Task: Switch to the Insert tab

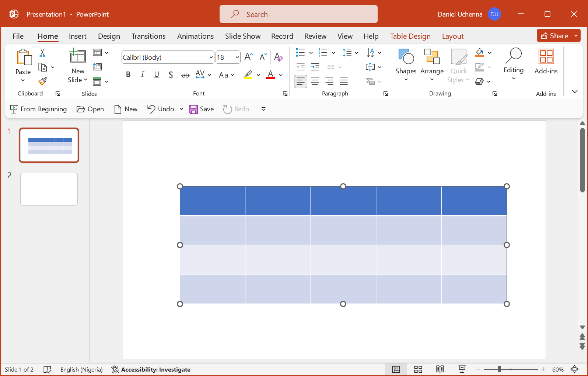Action: pos(77,36)
